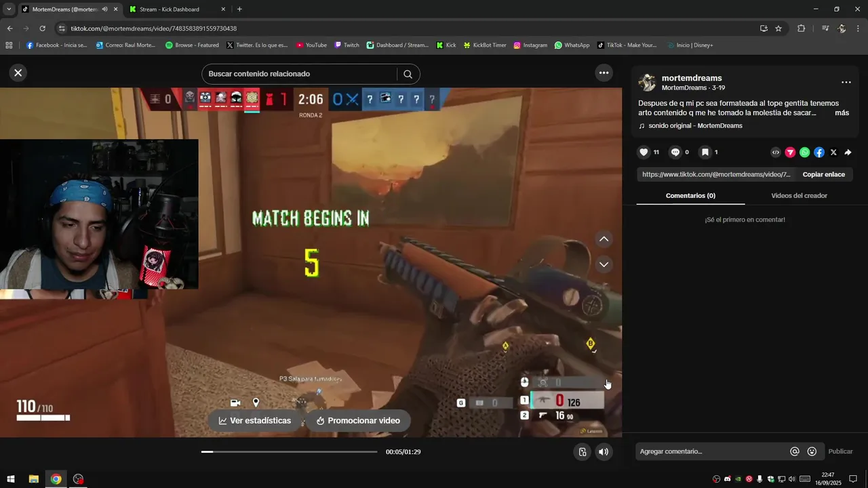Reload the page

coord(42,28)
